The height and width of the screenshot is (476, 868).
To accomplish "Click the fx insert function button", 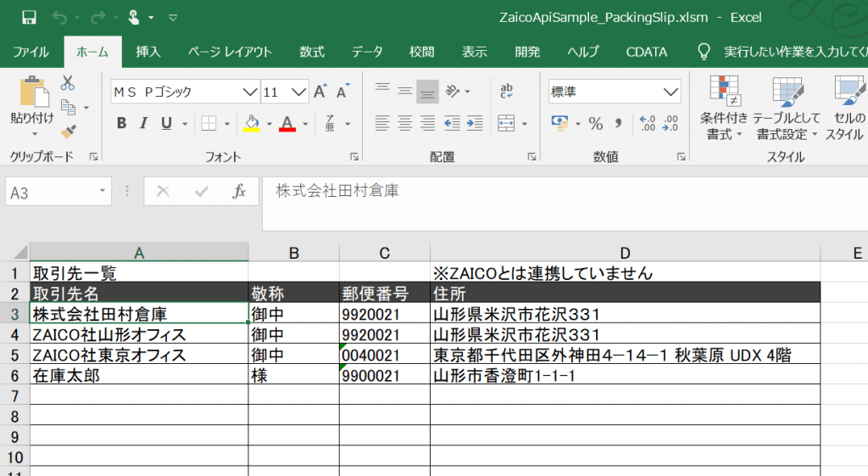I will (239, 192).
